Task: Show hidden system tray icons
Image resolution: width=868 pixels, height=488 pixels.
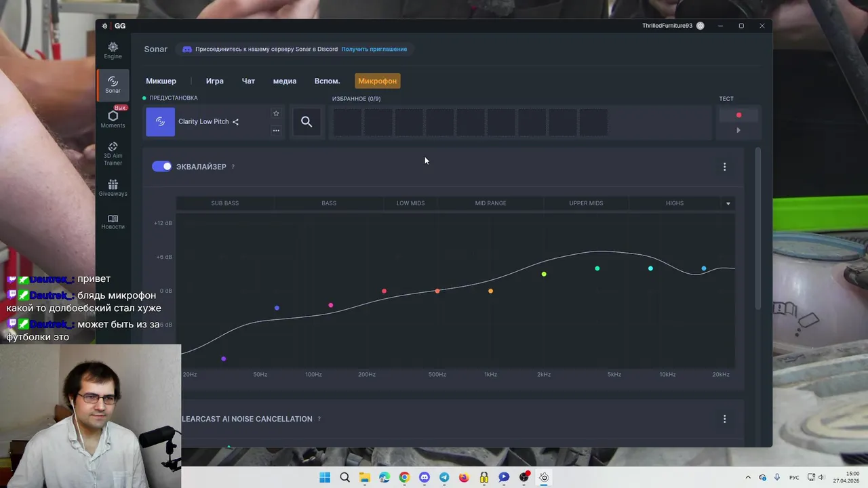Action: tap(748, 477)
